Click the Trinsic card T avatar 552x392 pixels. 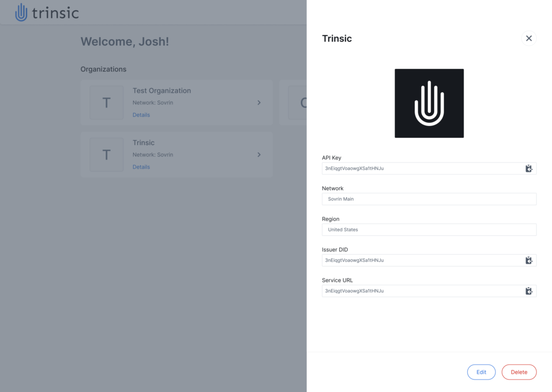point(106,155)
